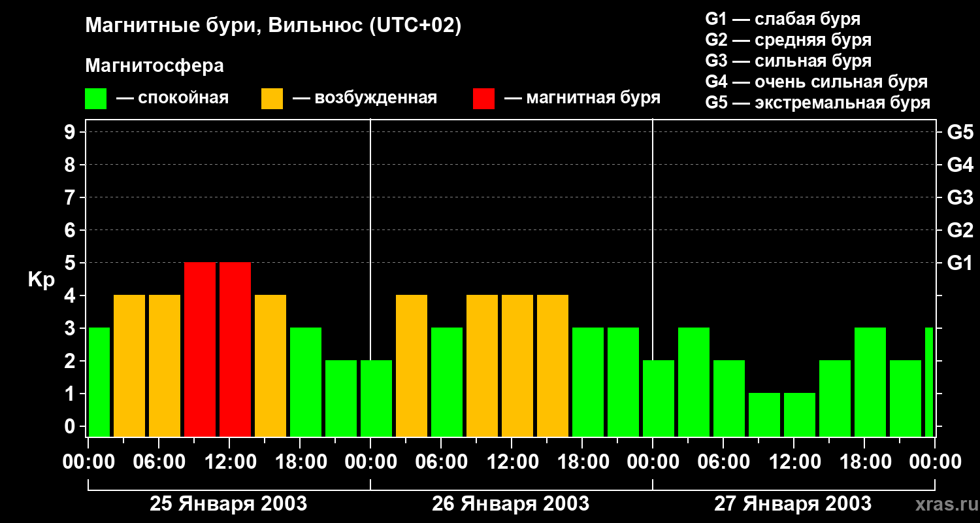Click the '06:00' time label above '27 Января 2003'
The image size is (980, 523).
(x=723, y=462)
